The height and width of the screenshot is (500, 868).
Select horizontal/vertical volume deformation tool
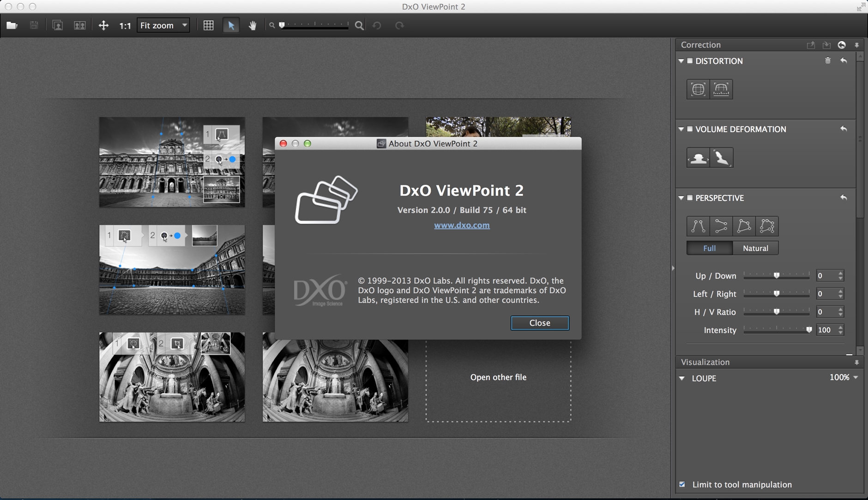coord(698,158)
